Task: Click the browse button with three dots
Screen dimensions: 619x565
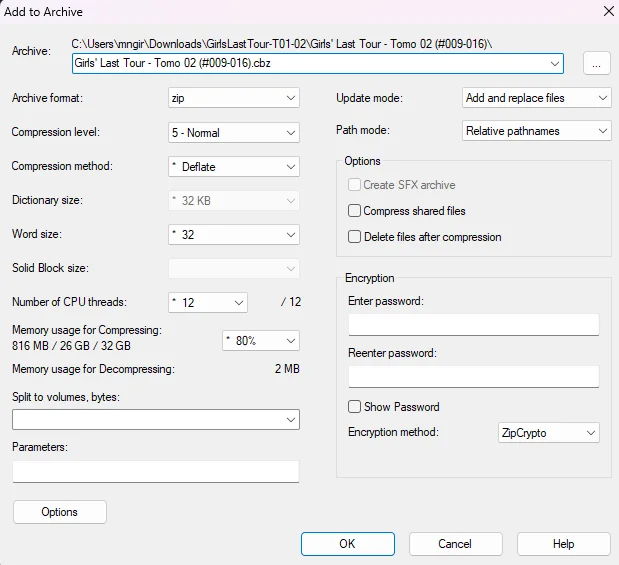Action: 596,63
